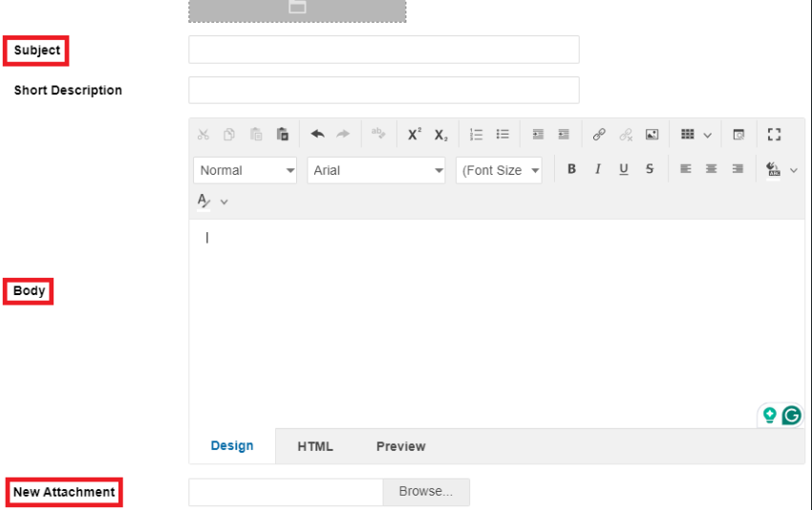Screen dimensions: 812x510
Task: Click the Undo arrow icon
Action: click(x=318, y=135)
